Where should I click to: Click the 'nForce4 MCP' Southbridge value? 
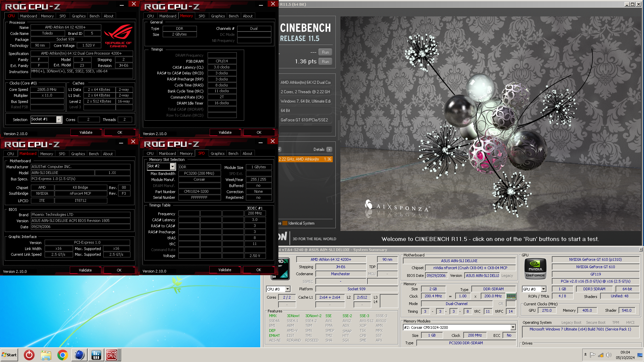click(80, 193)
